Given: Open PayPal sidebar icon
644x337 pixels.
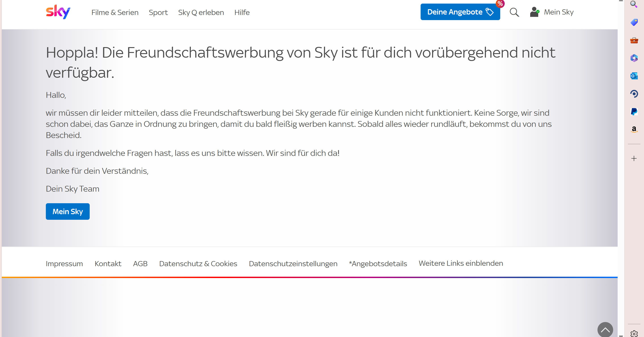Looking at the screenshot, I should (x=634, y=112).
